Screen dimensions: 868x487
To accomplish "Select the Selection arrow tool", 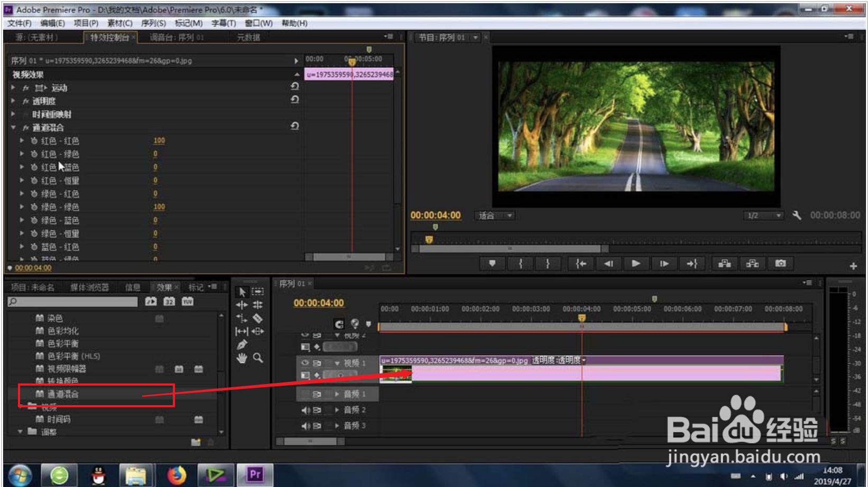I will click(x=242, y=292).
